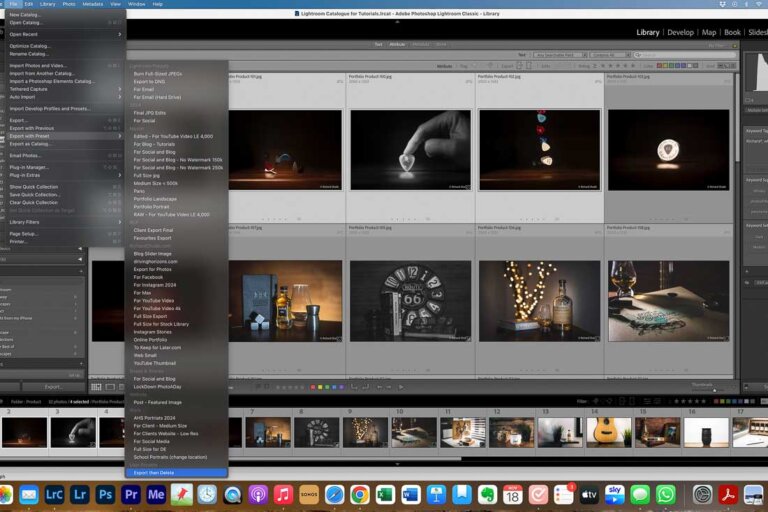Expand the Library Filters submenu

(64, 222)
